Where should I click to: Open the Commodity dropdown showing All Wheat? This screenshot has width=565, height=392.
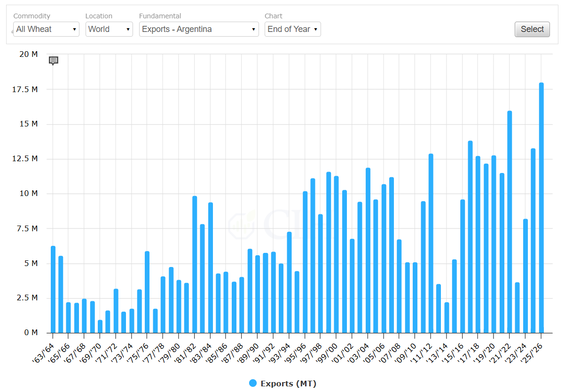(x=46, y=29)
